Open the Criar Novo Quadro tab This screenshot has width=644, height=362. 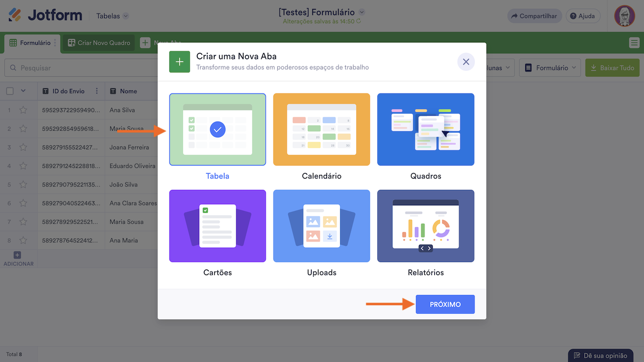tap(99, 43)
